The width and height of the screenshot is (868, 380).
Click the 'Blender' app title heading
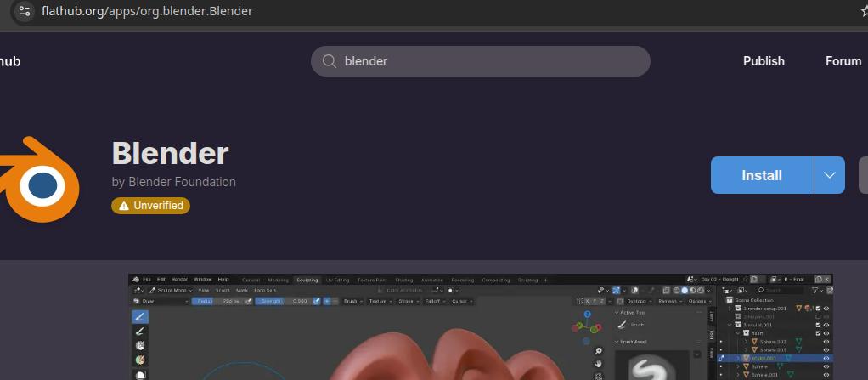coord(170,153)
